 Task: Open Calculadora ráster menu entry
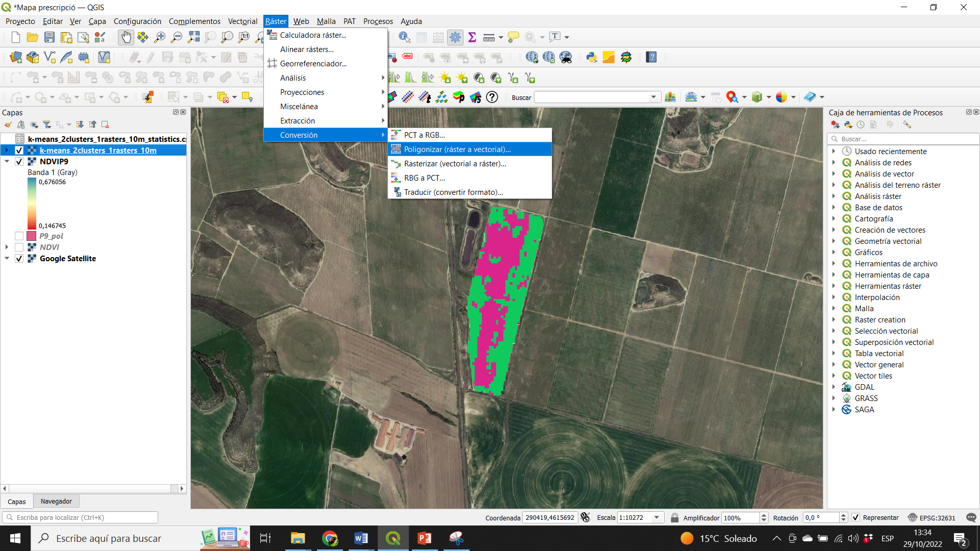point(326,35)
